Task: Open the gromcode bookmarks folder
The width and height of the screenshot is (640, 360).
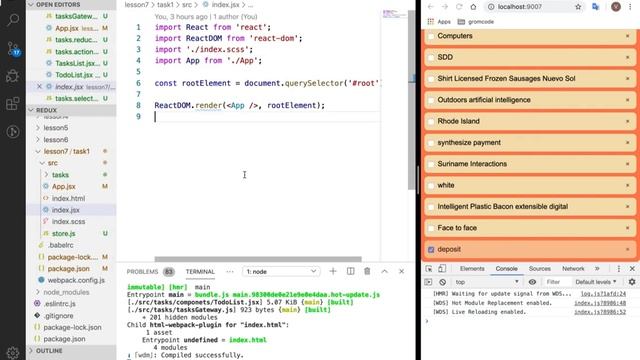Action: pyautogui.click(x=476, y=22)
